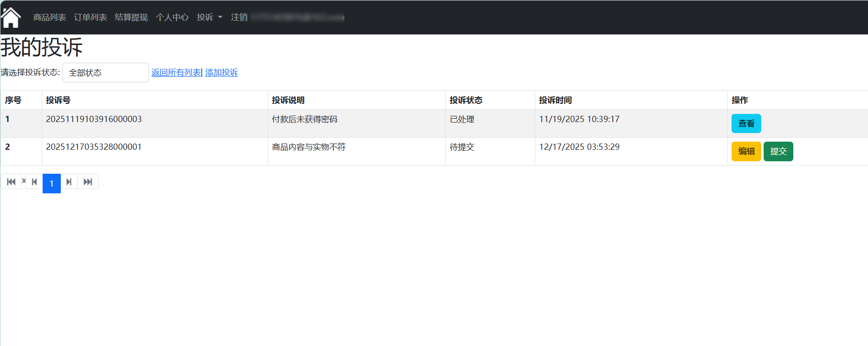The image size is (868, 346).
Task: Click the home logo icon
Action: coord(11,18)
